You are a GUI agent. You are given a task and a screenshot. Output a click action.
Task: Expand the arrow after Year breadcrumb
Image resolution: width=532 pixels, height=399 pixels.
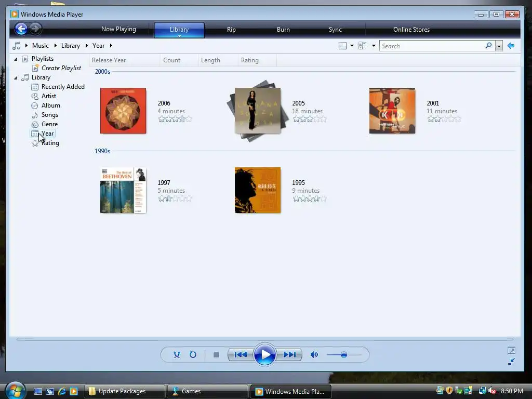pos(111,46)
